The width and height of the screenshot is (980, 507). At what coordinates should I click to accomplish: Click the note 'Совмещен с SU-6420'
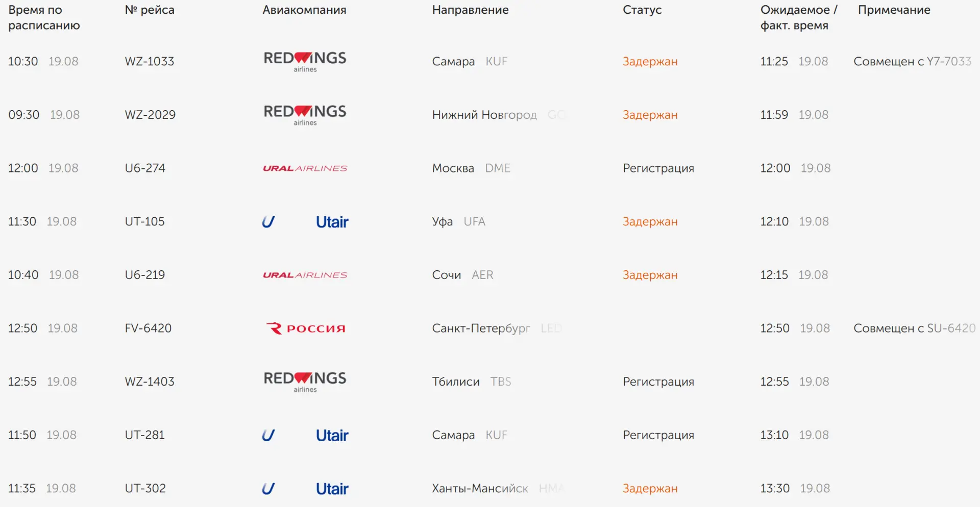(x=915, y=328)
